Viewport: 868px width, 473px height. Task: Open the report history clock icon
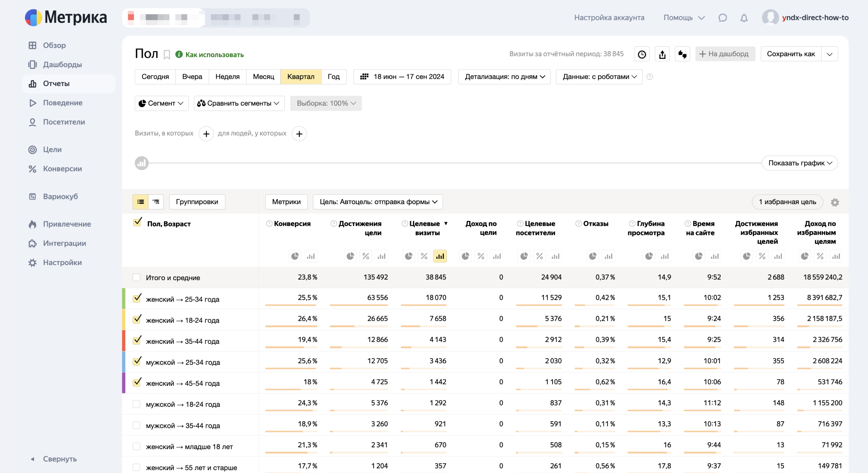pos(642,54)
